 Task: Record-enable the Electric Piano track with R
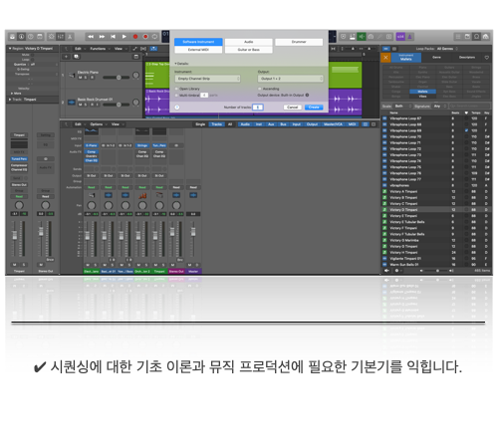pyautogui.click(x=92, y=78)
